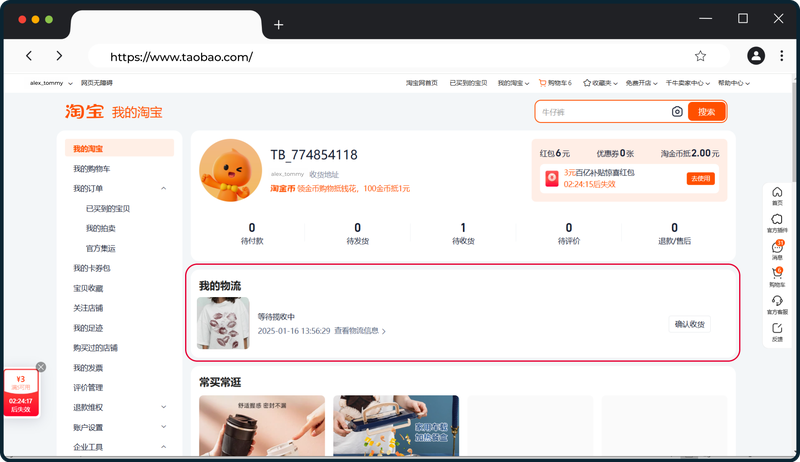Click 退款/售后 order count 0
This screenshot has width=800, height=462.
coord(674,233)
